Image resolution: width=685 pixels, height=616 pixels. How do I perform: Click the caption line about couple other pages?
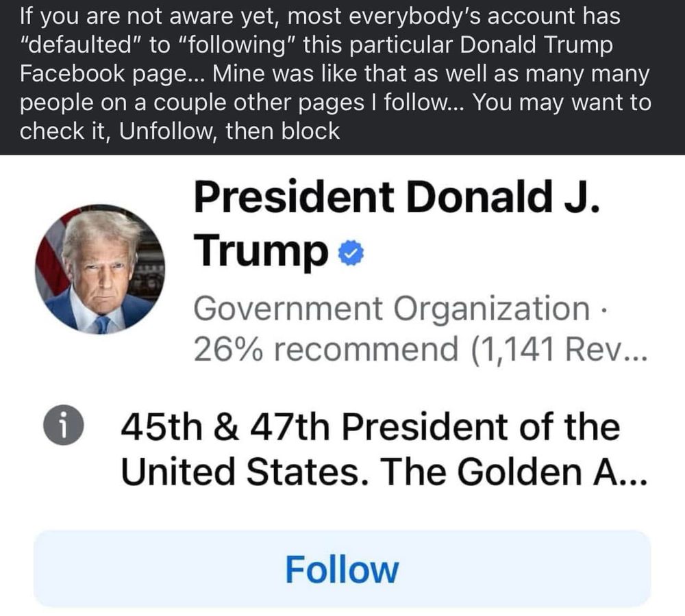coord(336,103)
